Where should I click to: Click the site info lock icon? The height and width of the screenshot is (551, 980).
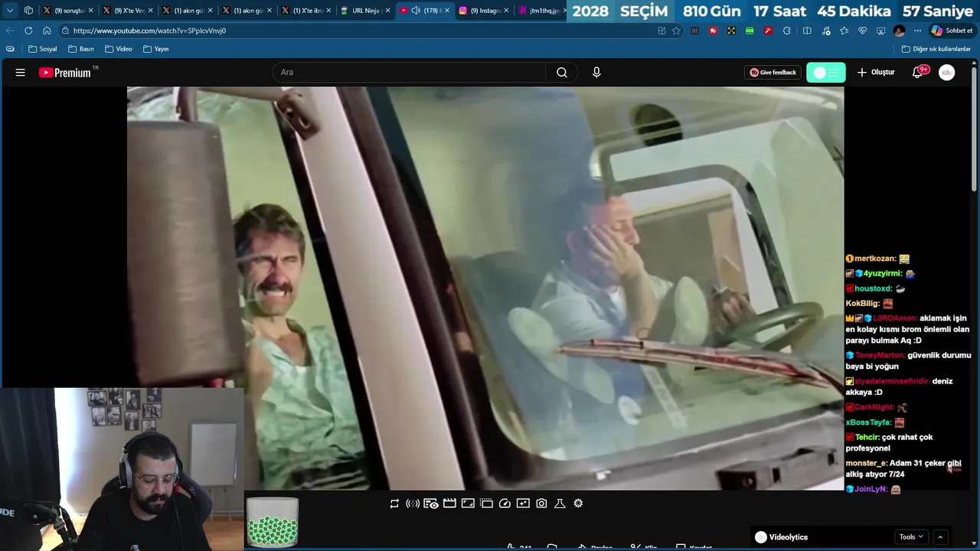(x=66, y=31)
